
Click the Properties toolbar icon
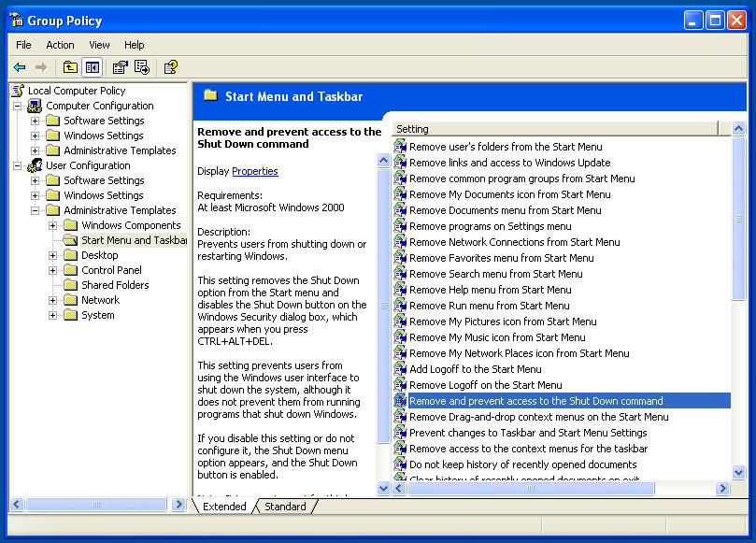tap(120, 67)
